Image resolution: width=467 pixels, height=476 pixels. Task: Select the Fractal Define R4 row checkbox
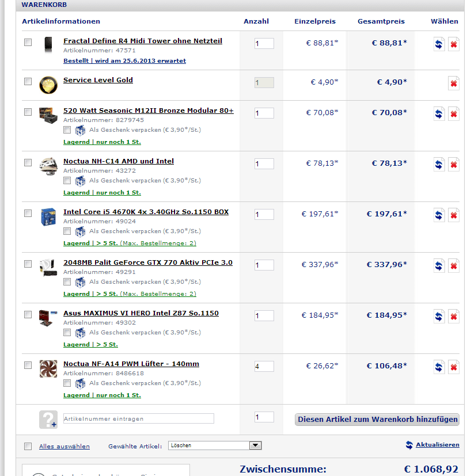pyautogui.click(x=28, y=42)
